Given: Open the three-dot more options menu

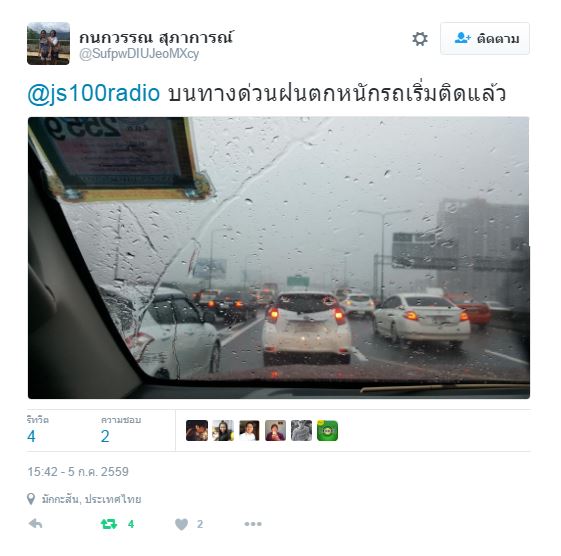Looking at the screenshot, I should click(x=253, y=524).
